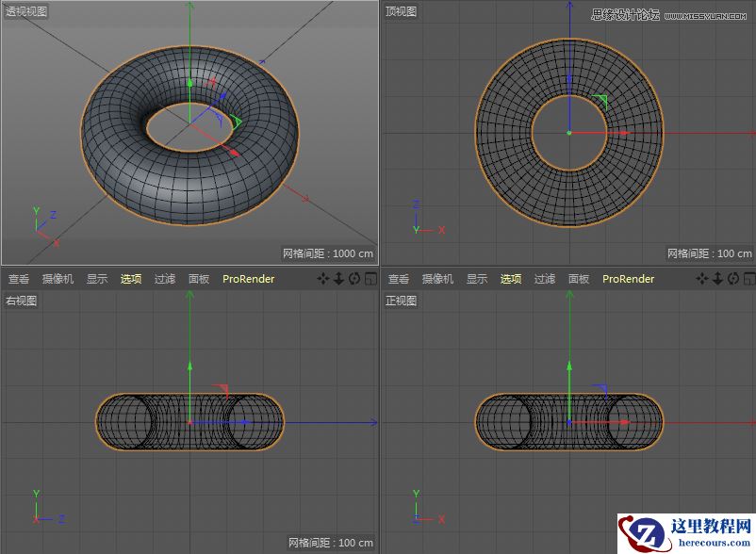Click the pan view icon above the front view
The width and height of the screenshot is (756, 554).
click(x=702, y=279)
